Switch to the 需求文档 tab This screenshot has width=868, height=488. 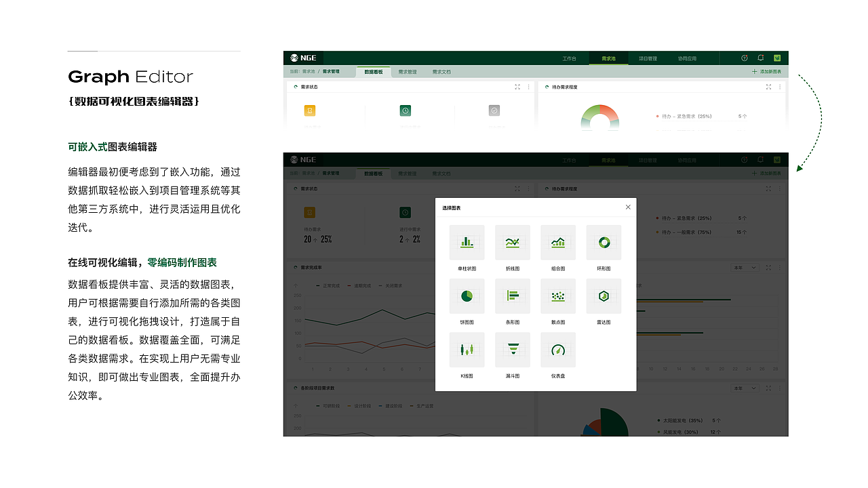click(442, 173)
